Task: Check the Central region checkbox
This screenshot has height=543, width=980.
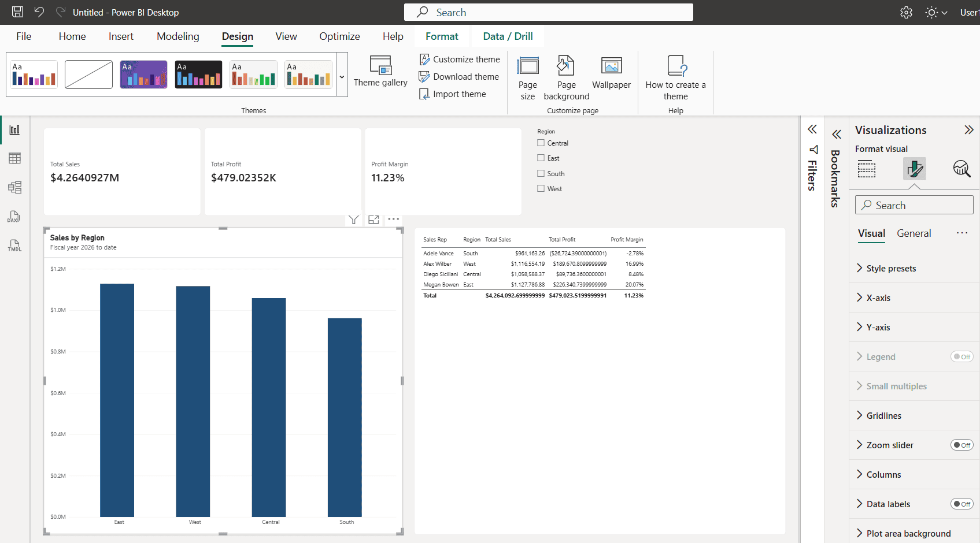Action: click(x=541, y=143)
